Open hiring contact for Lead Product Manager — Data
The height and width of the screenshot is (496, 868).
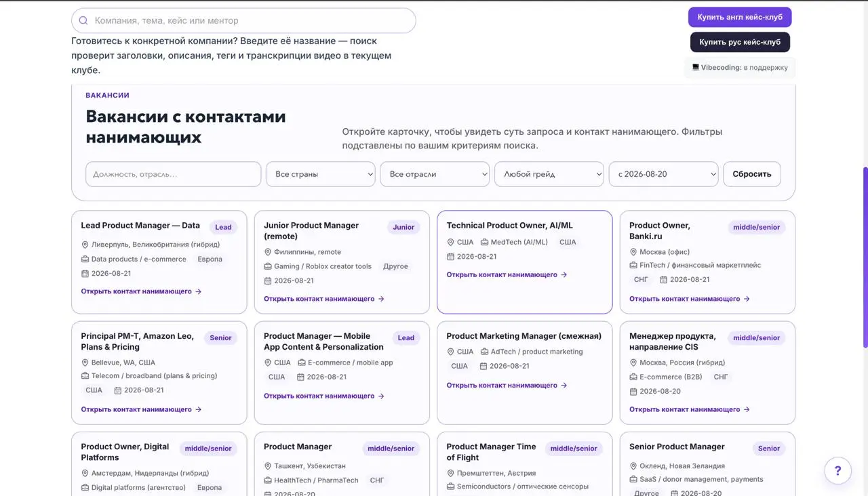[141, 291]
